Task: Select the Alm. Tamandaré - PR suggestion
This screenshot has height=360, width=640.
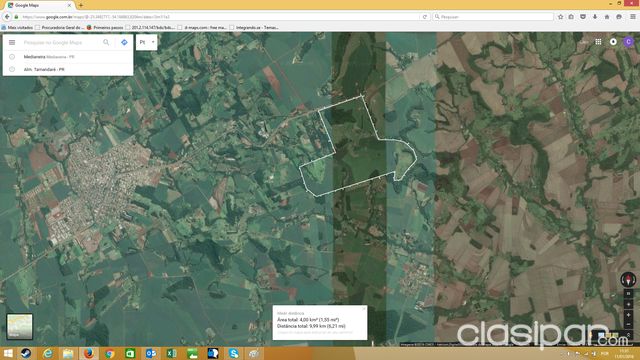Action: click(x=68, y=69)
